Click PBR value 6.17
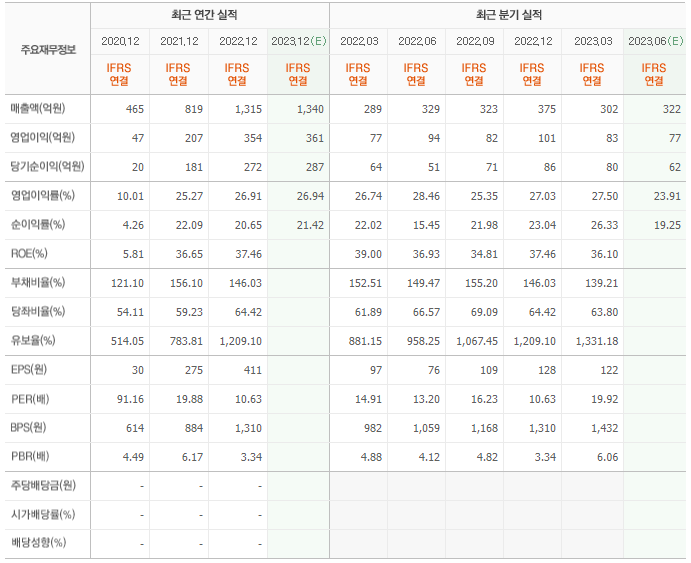 pos(193,457)
